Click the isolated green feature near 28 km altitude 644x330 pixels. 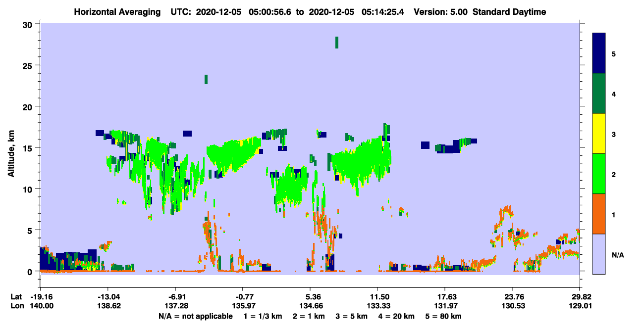pos(337,42)
